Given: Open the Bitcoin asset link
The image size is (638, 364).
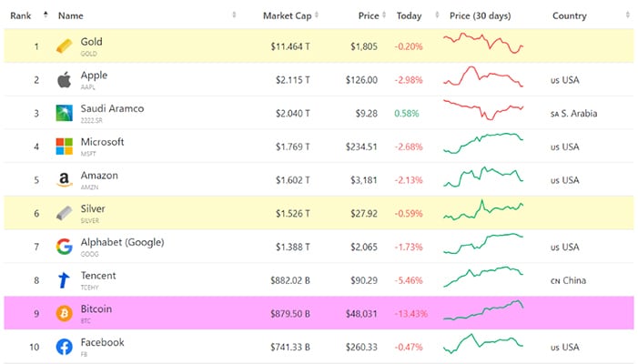Looking at the screenshot, I should point(96,308).
